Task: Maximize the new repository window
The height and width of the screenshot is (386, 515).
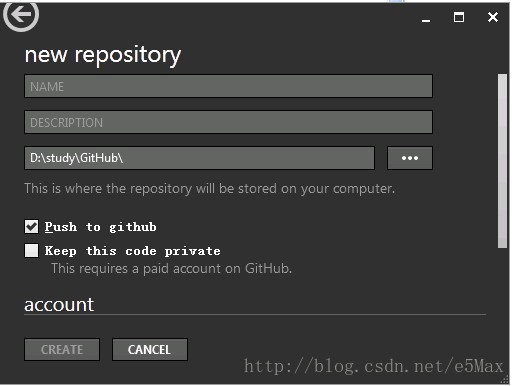Action: (x=459, y=17)
